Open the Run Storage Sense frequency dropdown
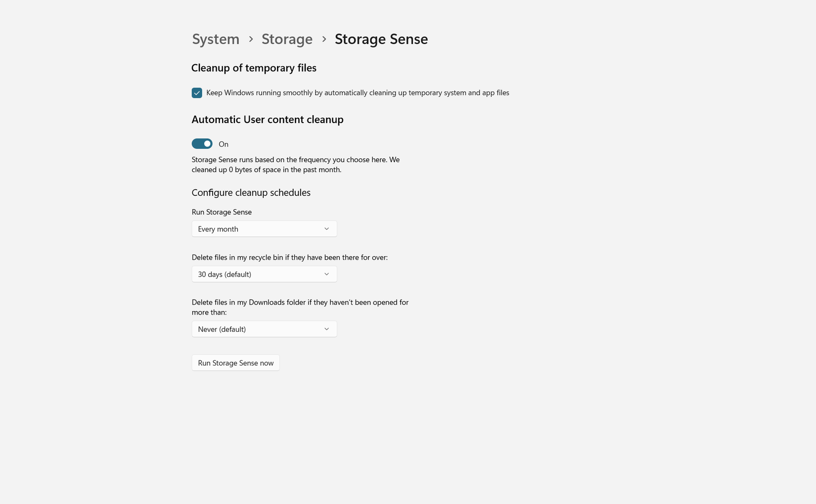This screenshot has width=816, height=504. click(264, 229)
